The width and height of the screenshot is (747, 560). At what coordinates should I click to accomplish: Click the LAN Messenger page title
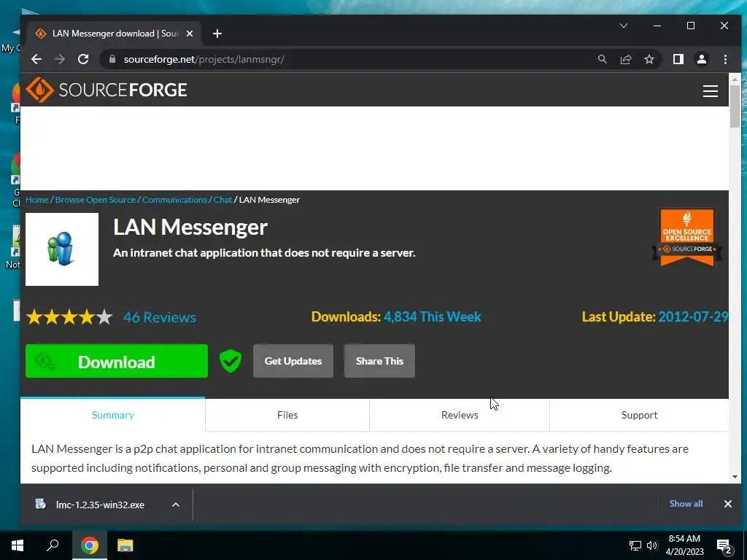pos(190,227)
